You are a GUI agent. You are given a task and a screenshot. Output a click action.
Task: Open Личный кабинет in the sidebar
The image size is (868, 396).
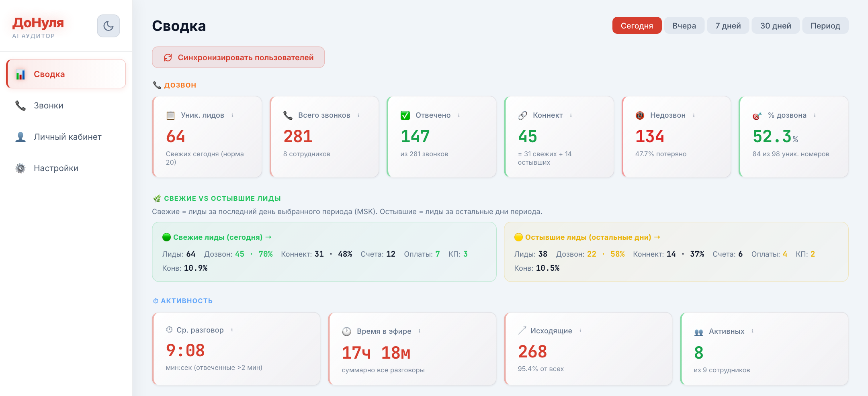pyautogui.click(x=66, y=137)
